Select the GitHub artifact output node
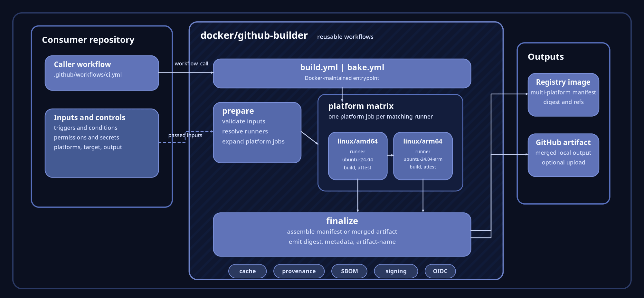This screenshot has height=298, width=644. click(x=563, y=155)
